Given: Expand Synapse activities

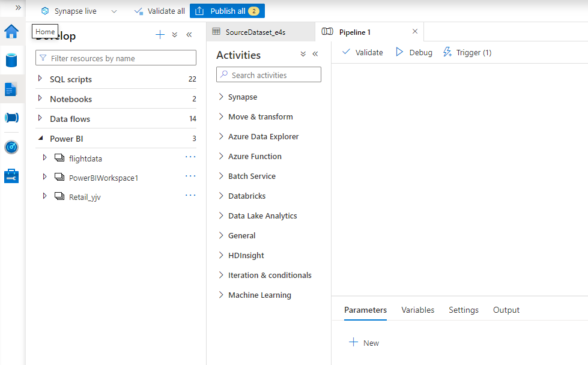Looking at the screenshot, I should point(221,96).
